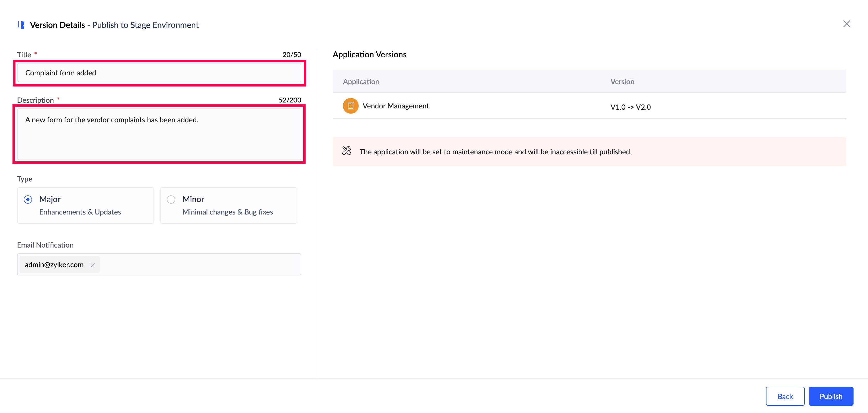Click the Version Details header icon
This screenshot has width=868, height=413.
click(21, 25)
